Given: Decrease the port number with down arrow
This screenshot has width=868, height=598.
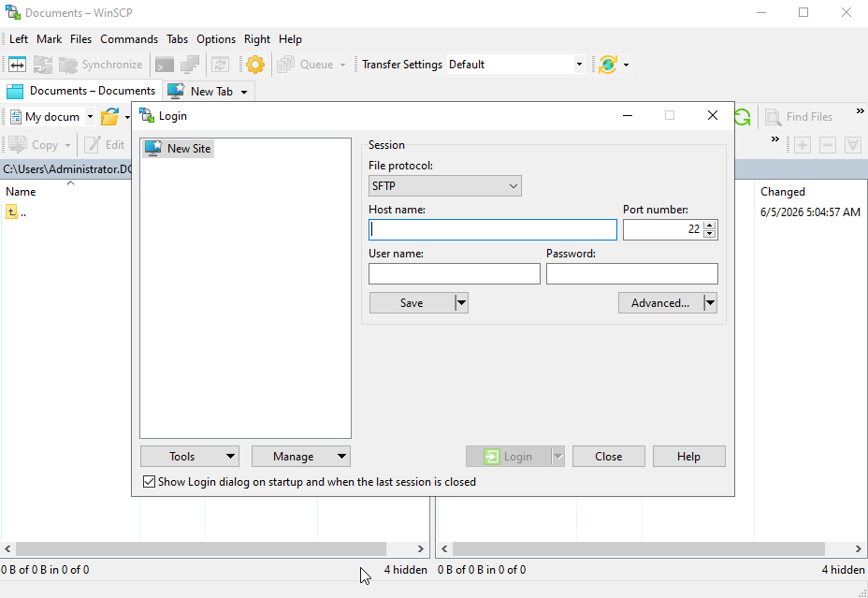Looking at the screenshot, I should [x=710, y=234].
